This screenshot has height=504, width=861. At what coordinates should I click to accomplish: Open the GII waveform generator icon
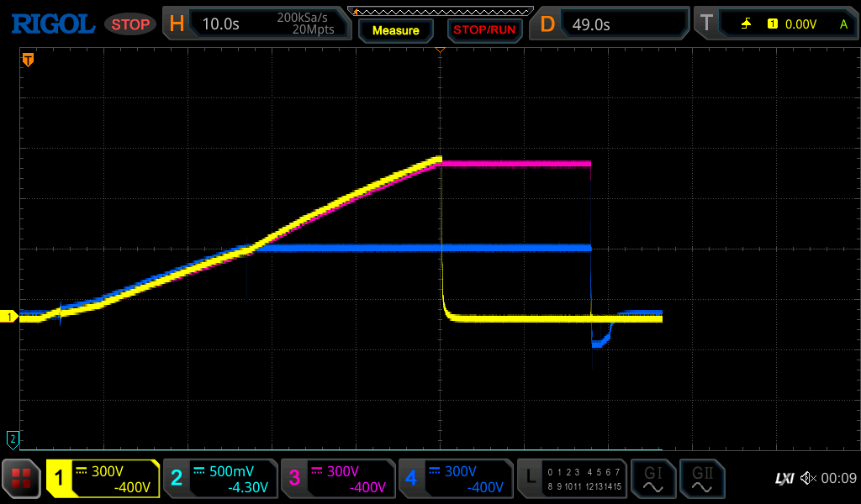701,479
